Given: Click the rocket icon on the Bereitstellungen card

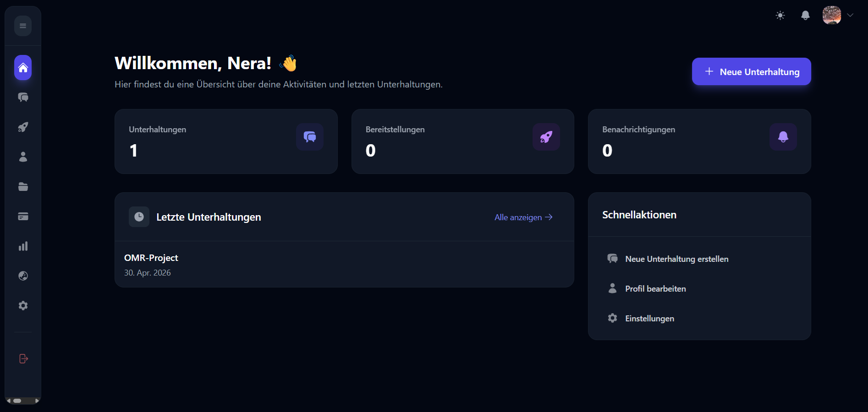Looking at the screenshot, I should [x=546, y=136].
